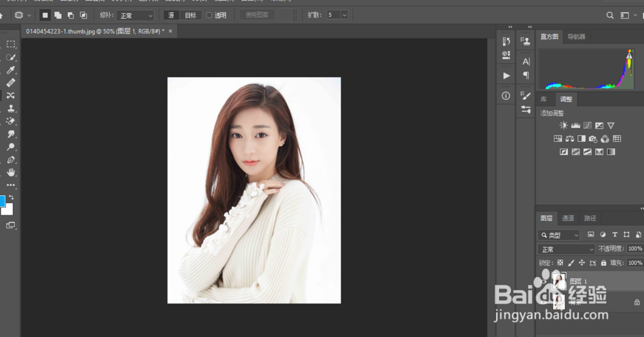
Task: Select the Pen tool
Action: pyautogui.click(x=11, y=159)
